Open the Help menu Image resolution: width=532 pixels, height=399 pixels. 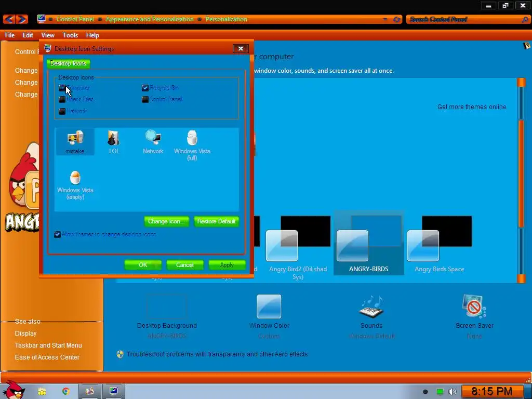(x=92, y=35)
